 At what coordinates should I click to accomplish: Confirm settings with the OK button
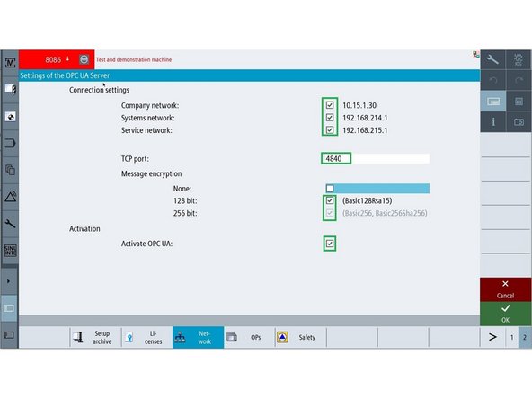(505, 314)
